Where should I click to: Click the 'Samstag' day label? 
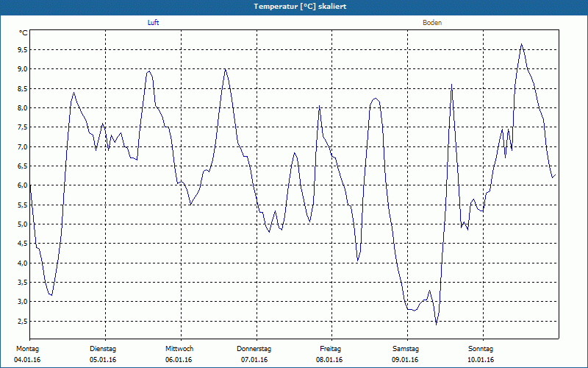(x=406, y=349)
